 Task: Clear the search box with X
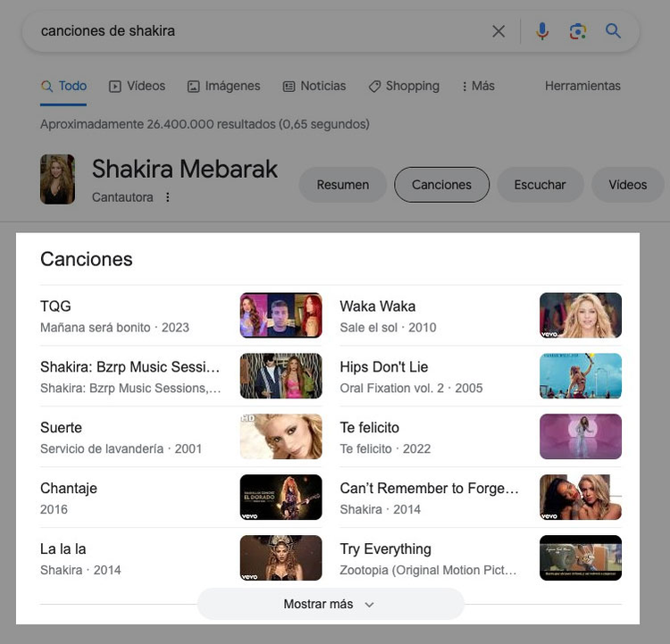(498, 31)
